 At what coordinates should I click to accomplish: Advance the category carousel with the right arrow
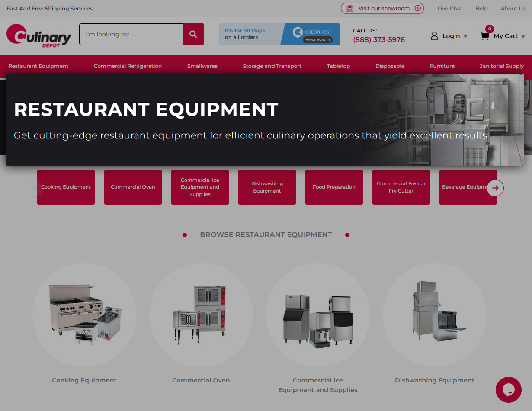(495, 188)
